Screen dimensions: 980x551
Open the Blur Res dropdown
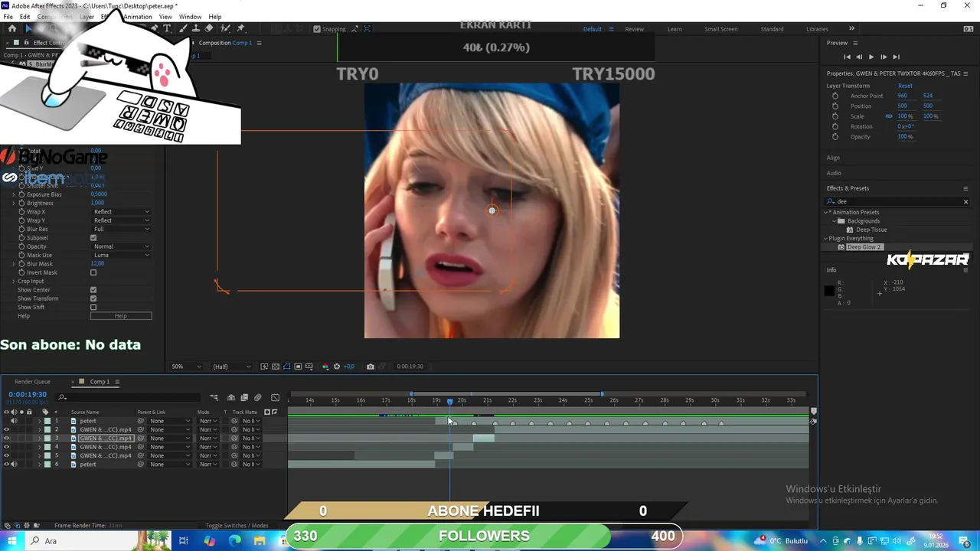tap(121, 229)
